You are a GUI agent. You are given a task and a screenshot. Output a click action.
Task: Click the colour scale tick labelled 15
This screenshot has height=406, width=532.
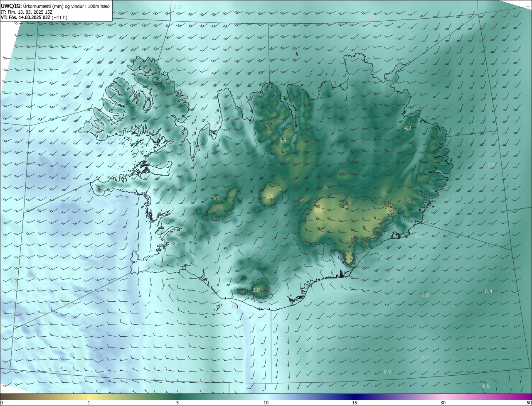pyautogui.click(x=355, y=403)
